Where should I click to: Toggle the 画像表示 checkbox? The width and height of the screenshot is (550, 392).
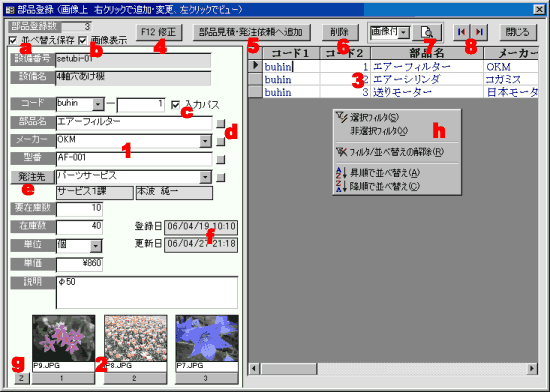[83, 41]
